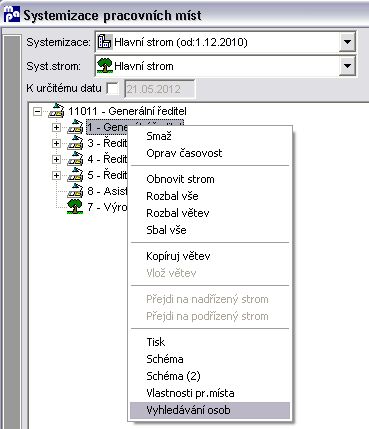Image resolution: width=369 pixels, height=429 pixels.
Task: Open the Systemizace dropdown arrow
Action: 347,42
